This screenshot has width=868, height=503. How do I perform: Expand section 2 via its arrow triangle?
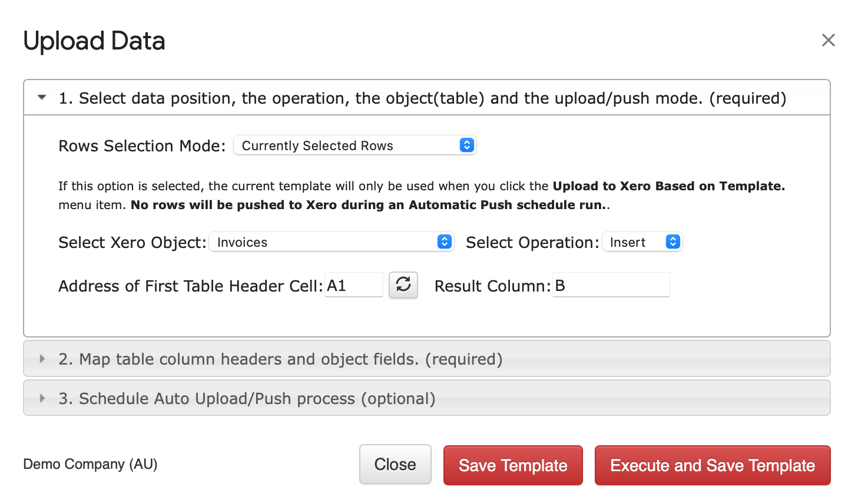(42, 359)
